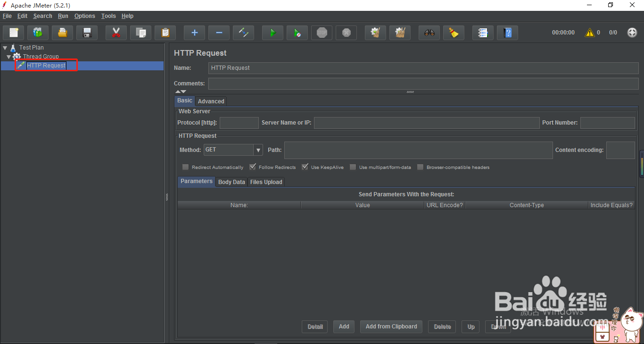Click the Paste clipboard icon

click(165, 33)
